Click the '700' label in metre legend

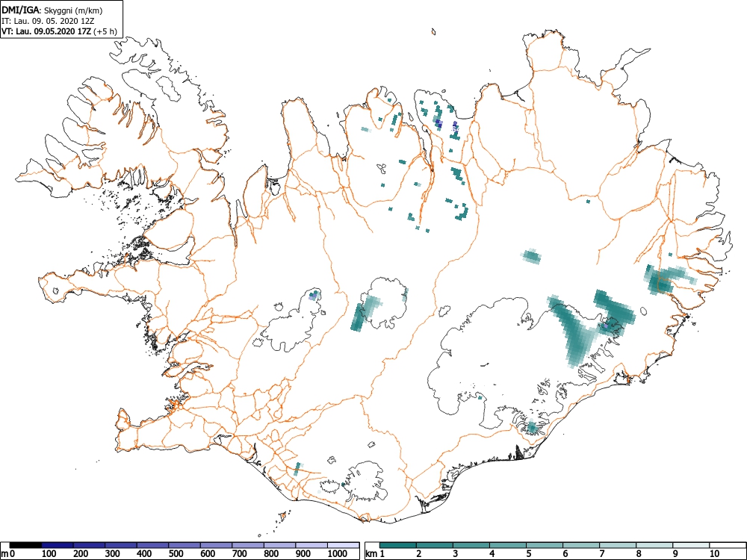coord(239,554)
